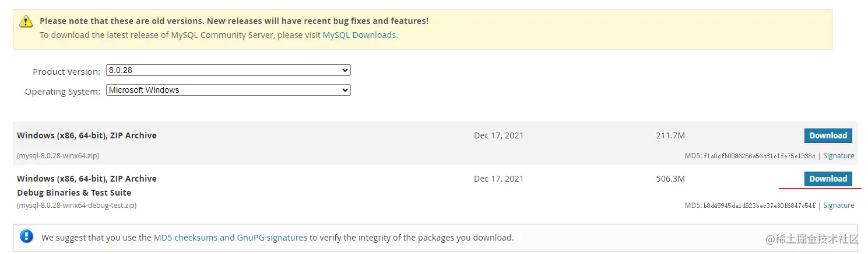Download the 506.3M Debug Binaries package
The image size is (868, 254).
coord(828,179)
